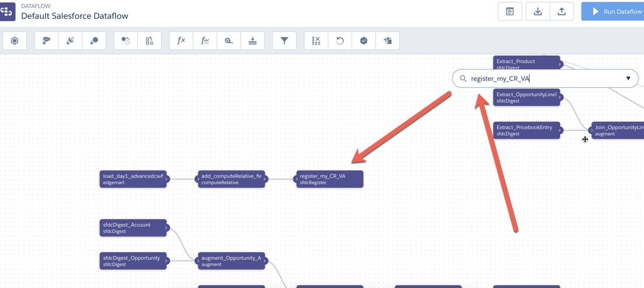Open the dataflow JSON preview icon
This screenshot has height=288, width=644.
tap(510, 11)
